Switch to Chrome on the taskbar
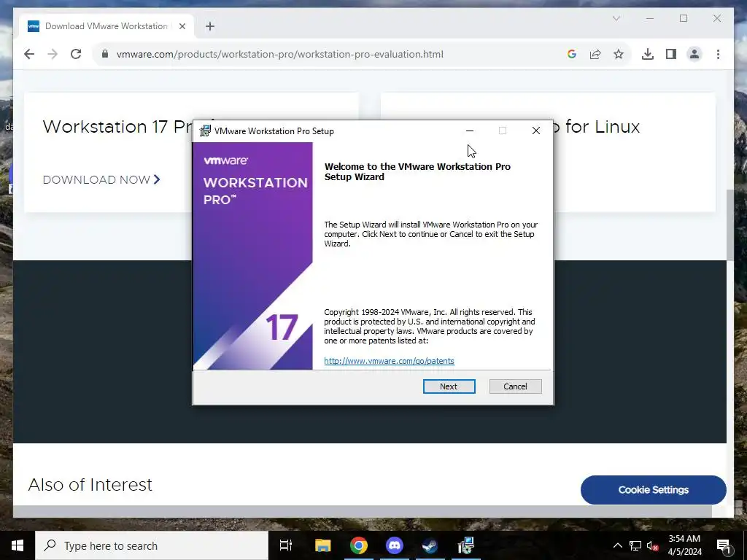The width and height of the screenshot is (747, 560). coord(358,545)
